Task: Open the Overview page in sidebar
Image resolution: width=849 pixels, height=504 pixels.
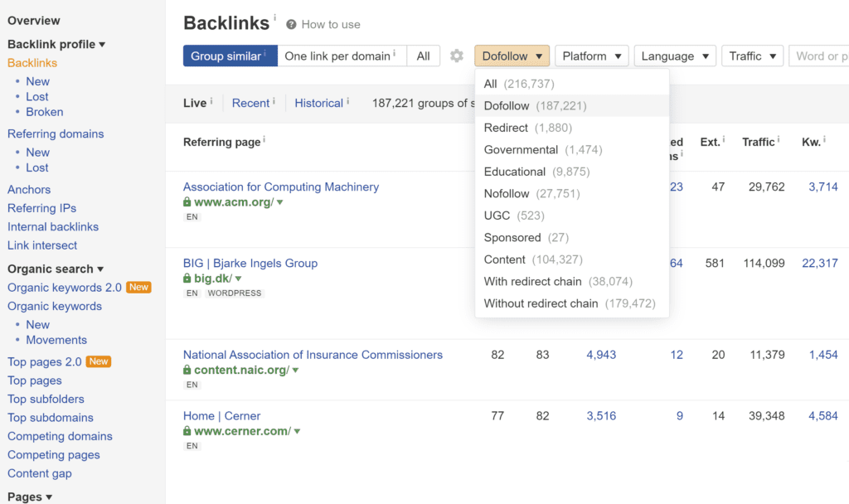Action: (x=33, y=21)
